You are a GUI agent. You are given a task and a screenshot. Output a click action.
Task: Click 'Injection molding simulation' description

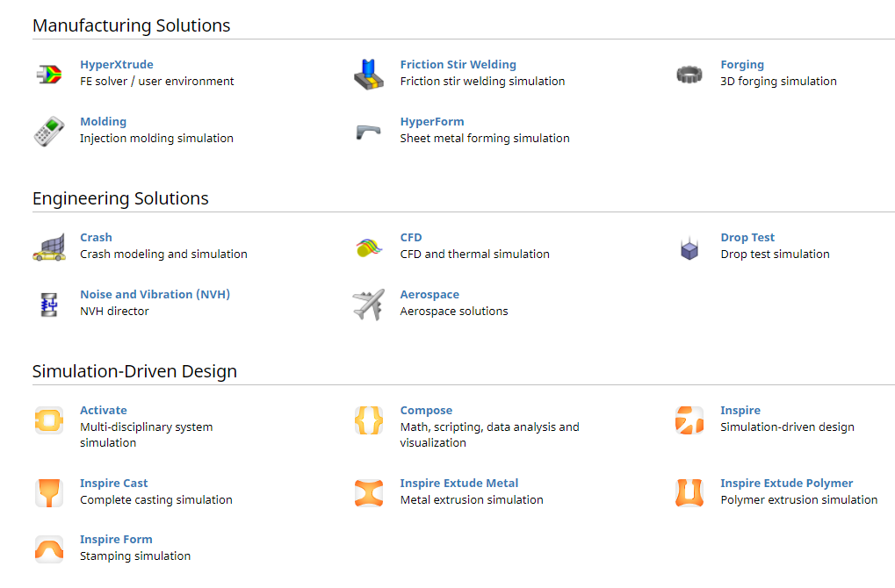click(x=156, y=138)
